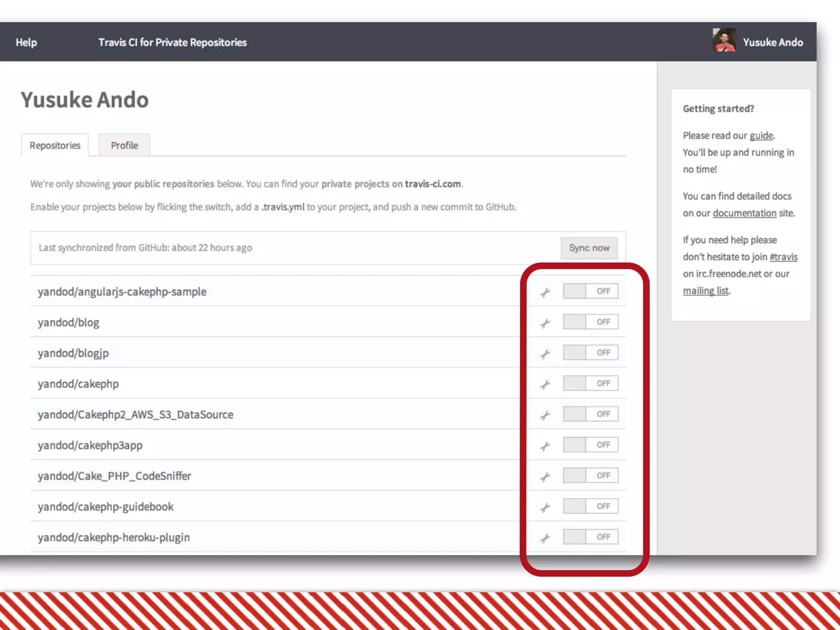Open wrench settings for yandod/cakephp-guidebook
Viewport: 840px width, 630px height.
pyautogui.click(x=545, y=507)
